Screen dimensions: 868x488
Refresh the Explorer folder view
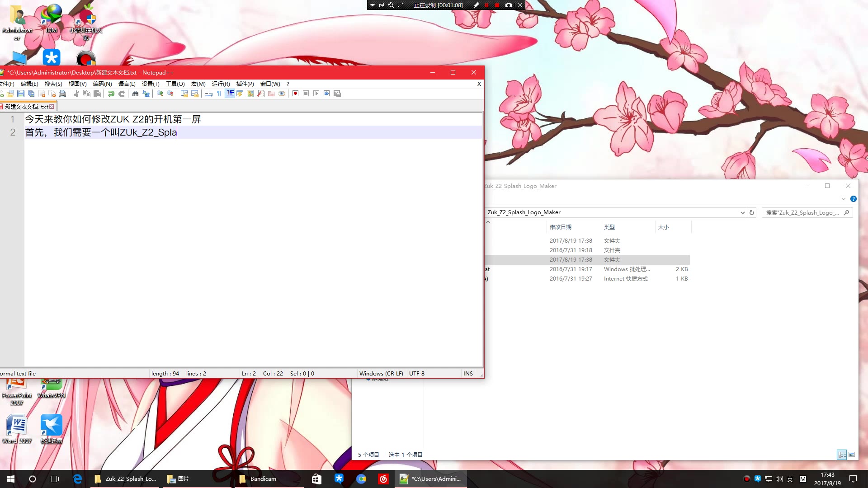pos(752,213)
